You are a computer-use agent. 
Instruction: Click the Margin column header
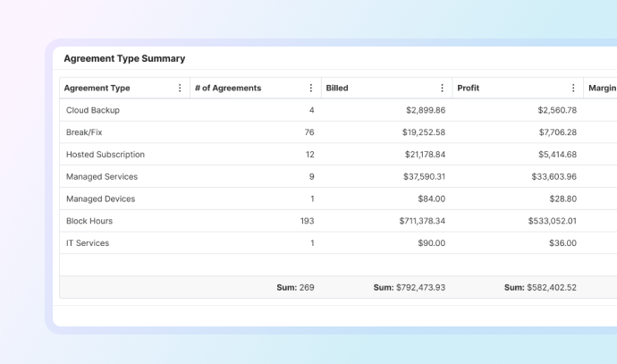602,89
